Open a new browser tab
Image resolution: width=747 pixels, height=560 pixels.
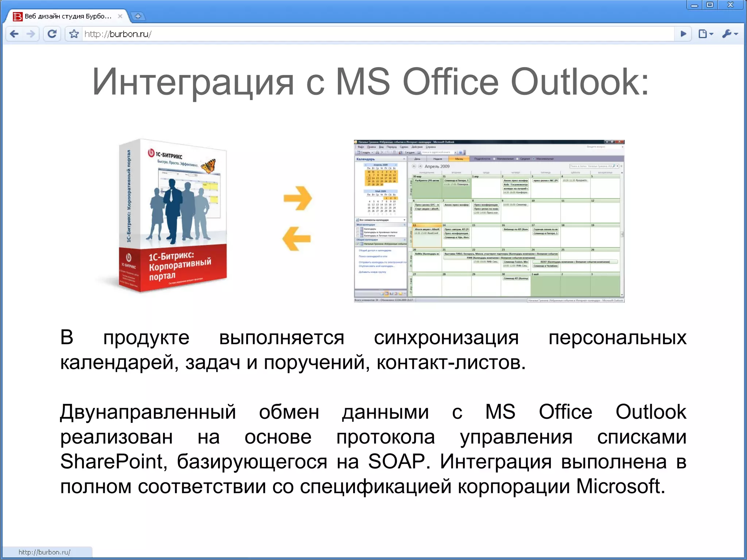tap(138, 16)
